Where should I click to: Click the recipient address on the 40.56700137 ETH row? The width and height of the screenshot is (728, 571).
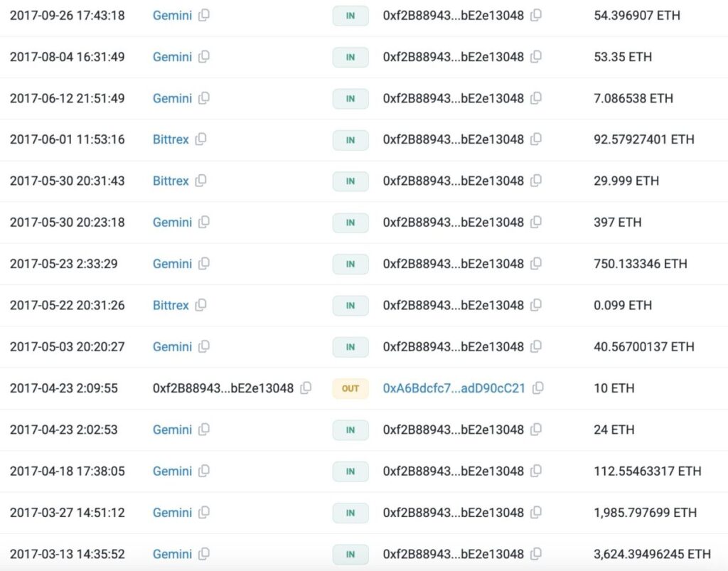pos(453,347)
